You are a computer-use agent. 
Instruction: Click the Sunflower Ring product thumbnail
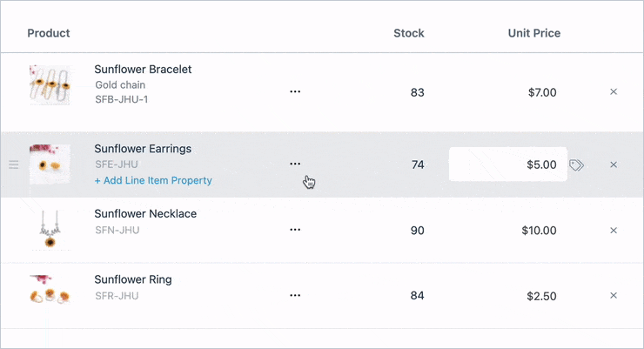(50, 291)
